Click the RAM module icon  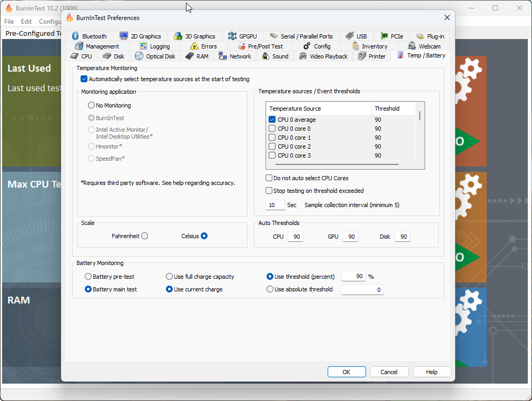click(x=190, y=56)
